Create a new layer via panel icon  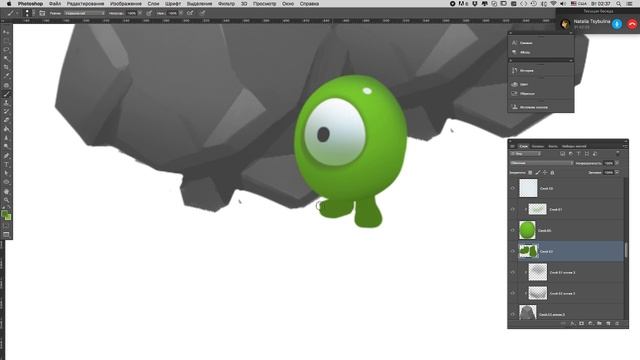pos(608,323)
